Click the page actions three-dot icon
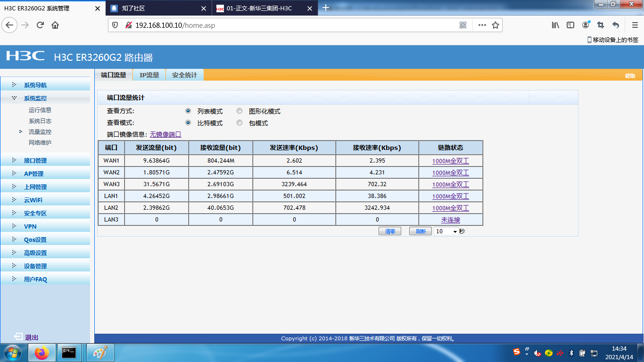This screenshot has width=644, height=362. point(482,25)
